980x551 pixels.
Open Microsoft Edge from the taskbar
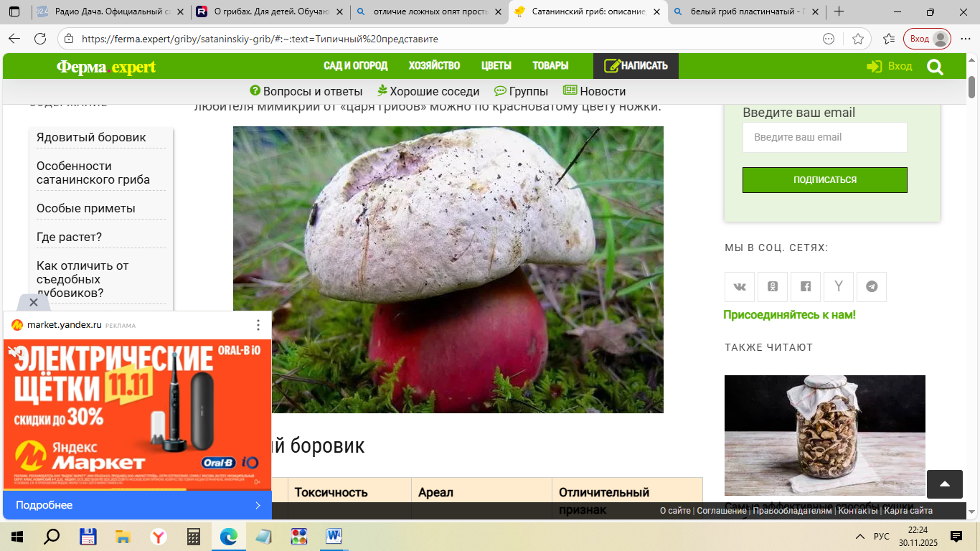pyautogui.click(x=228, y=536)
